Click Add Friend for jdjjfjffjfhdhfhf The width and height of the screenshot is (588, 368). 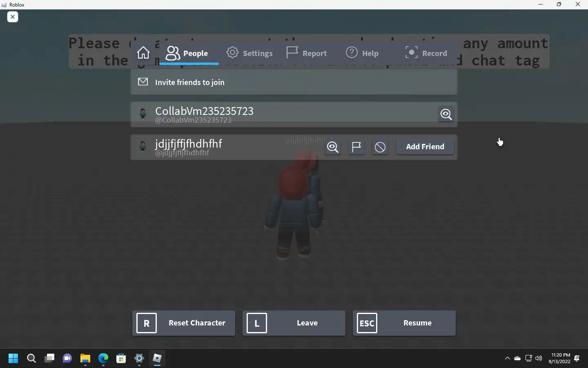pyautogui.click(x=425, y=147)
